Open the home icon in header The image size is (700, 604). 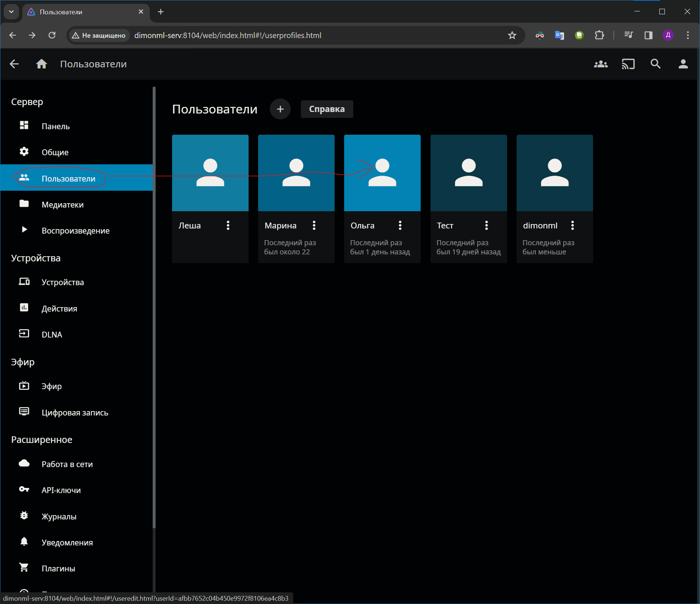[41, 64]
